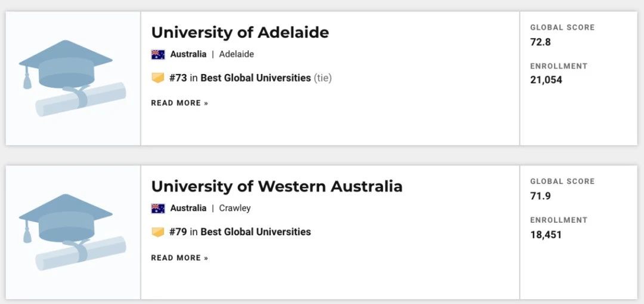Open the #79 in Best Global Universities ranking link

coord(240,232)
